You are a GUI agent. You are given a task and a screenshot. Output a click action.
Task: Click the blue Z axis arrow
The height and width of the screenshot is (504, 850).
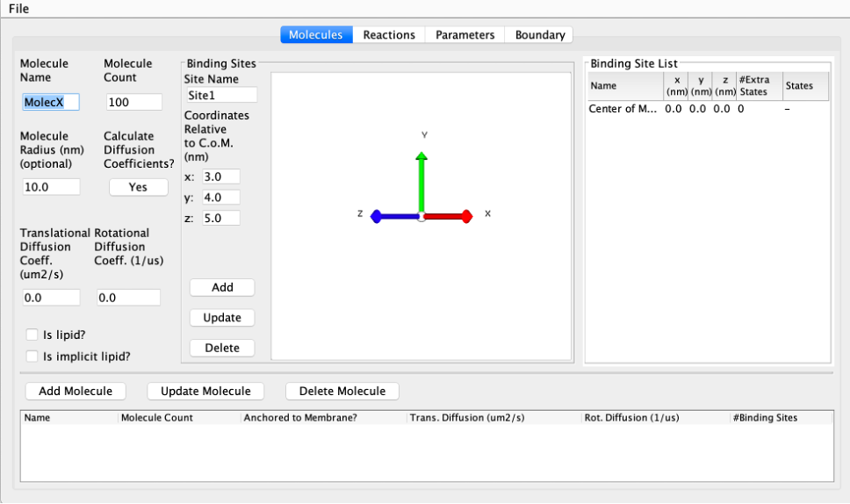[394, 217]
